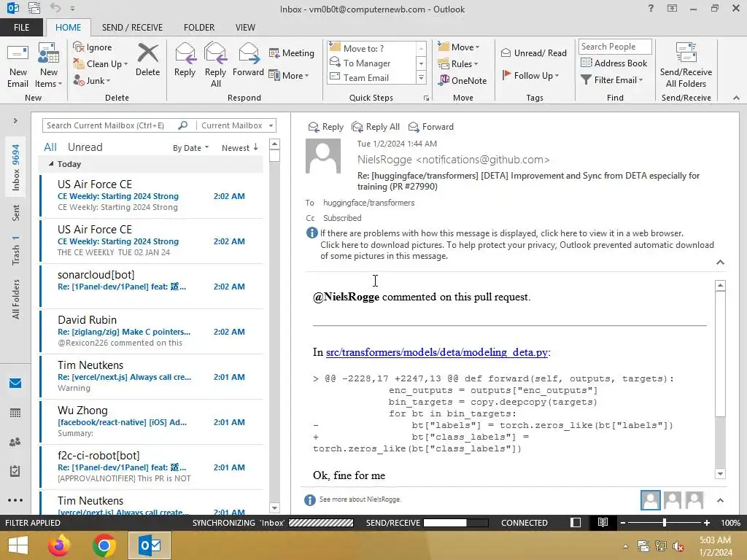Click Reply All in the ribbon

215,65
